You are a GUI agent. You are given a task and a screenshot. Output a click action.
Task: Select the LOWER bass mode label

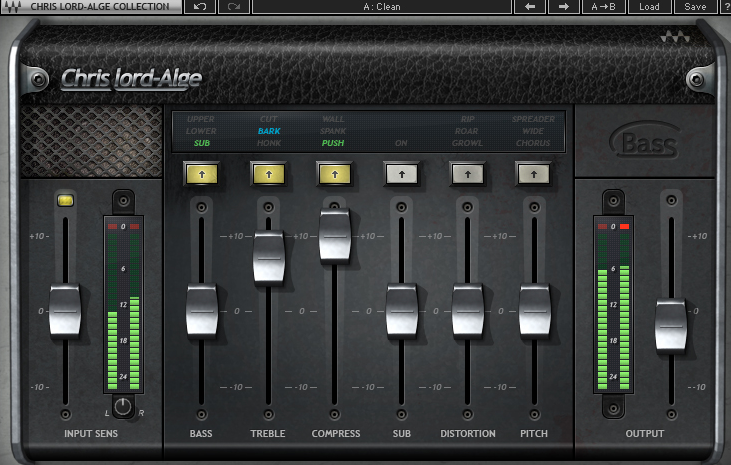click(x=201, y=131)
